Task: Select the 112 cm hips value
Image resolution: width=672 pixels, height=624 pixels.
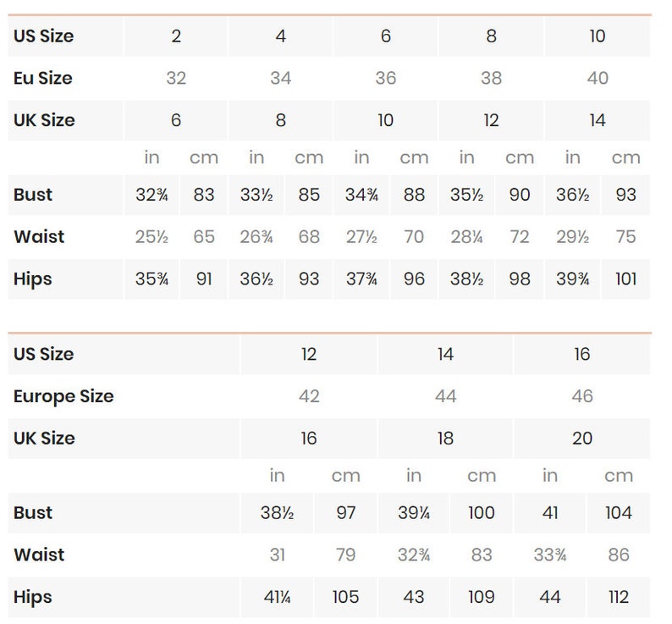Action: [619, 597]
